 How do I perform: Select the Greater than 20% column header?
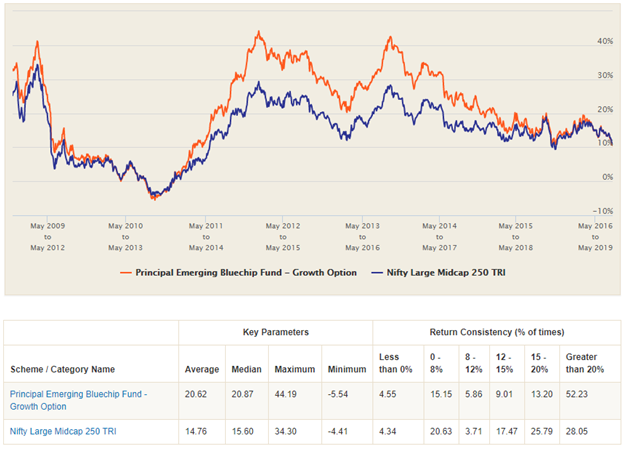[584, 361]
